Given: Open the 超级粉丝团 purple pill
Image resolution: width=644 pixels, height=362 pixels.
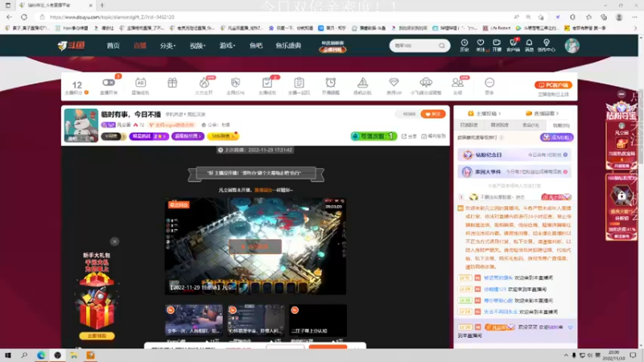Looking at the screenshot, I should point(188,136).
